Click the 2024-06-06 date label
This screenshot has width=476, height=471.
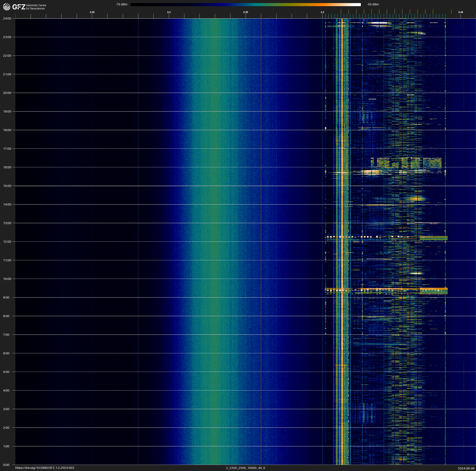pyautogui.click(x=466, y=468)
